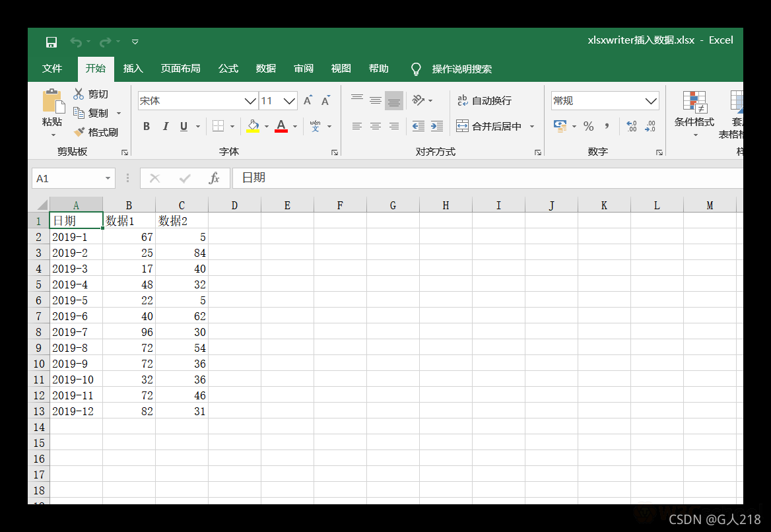The image size is (771, 532).
Task: Toggle italic formatting
Action: (166, 126)
